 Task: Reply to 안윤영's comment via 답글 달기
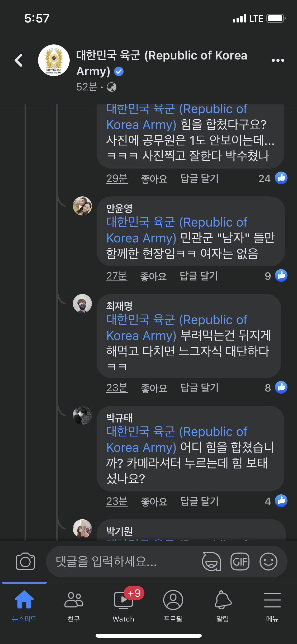coord(199,276)
